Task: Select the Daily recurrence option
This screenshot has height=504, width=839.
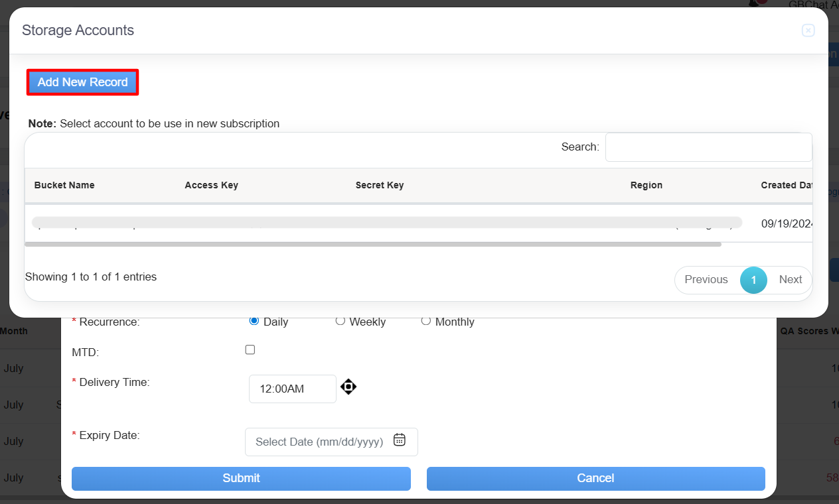Action: (254, 321)
